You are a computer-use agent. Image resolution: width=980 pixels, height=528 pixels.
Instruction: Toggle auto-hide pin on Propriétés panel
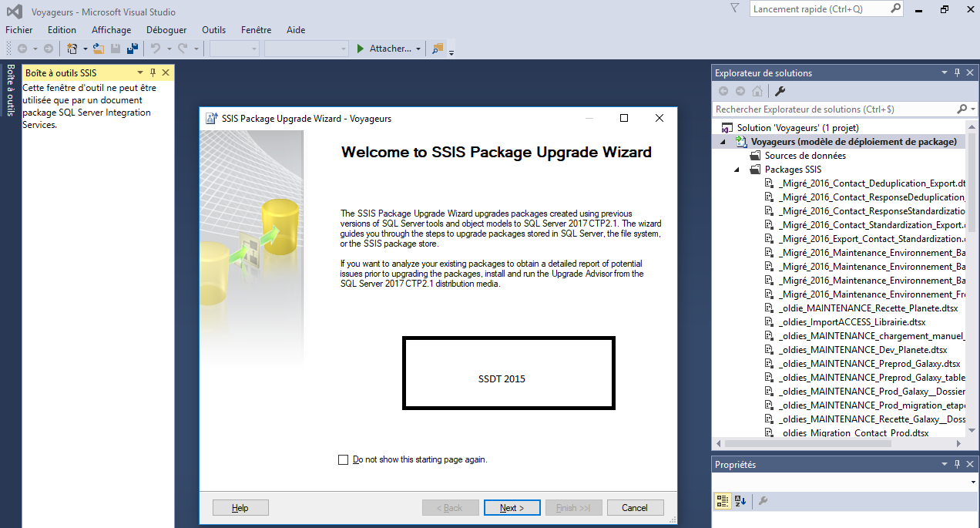click(958, 464)
